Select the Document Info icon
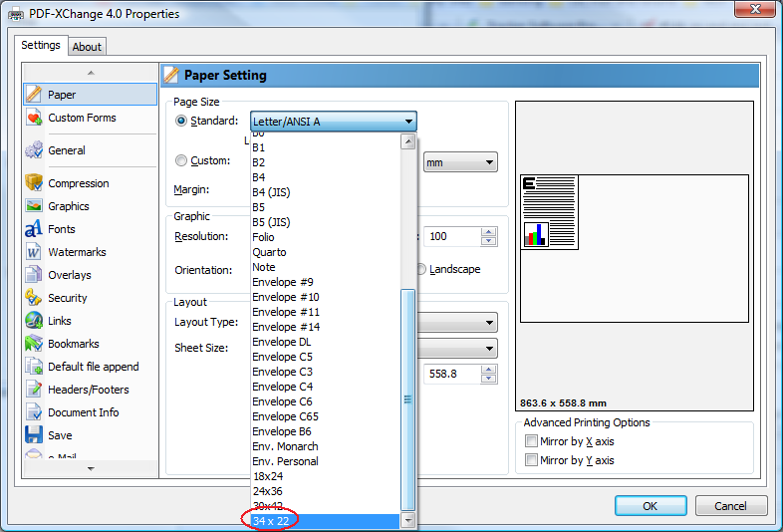Screen dimensions: 783x532 (x=34, y=412)
